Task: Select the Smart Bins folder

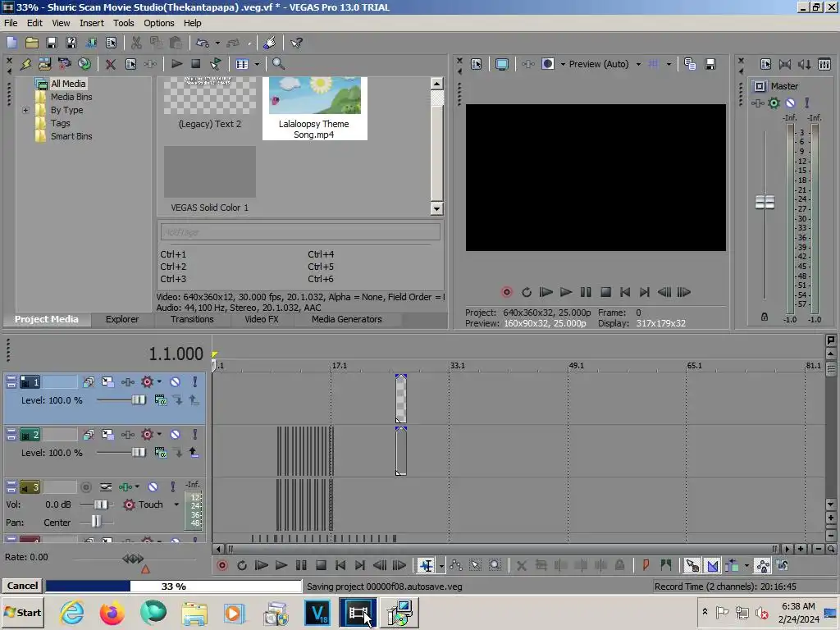Action: 71,136
